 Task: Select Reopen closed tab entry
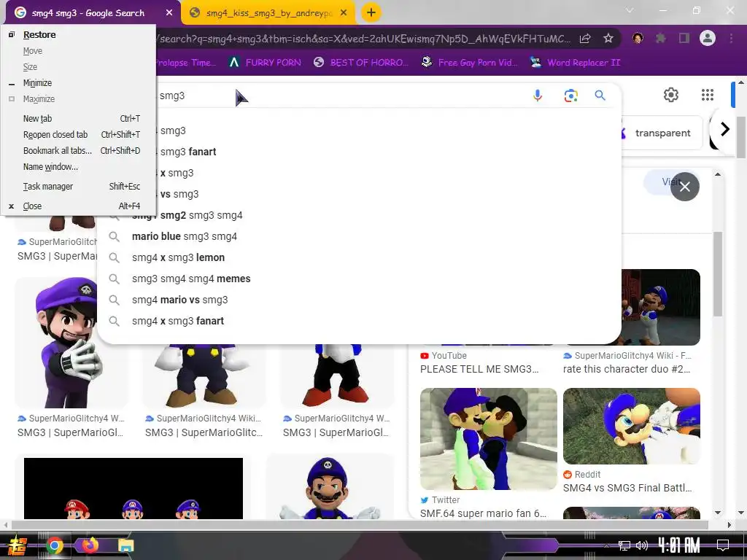78,135
